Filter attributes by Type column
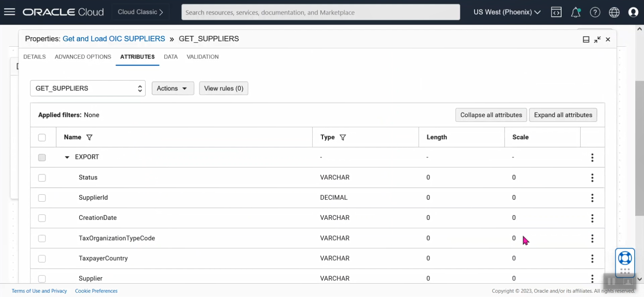Viewport: 644px width, 297px height. pos(342,137)
